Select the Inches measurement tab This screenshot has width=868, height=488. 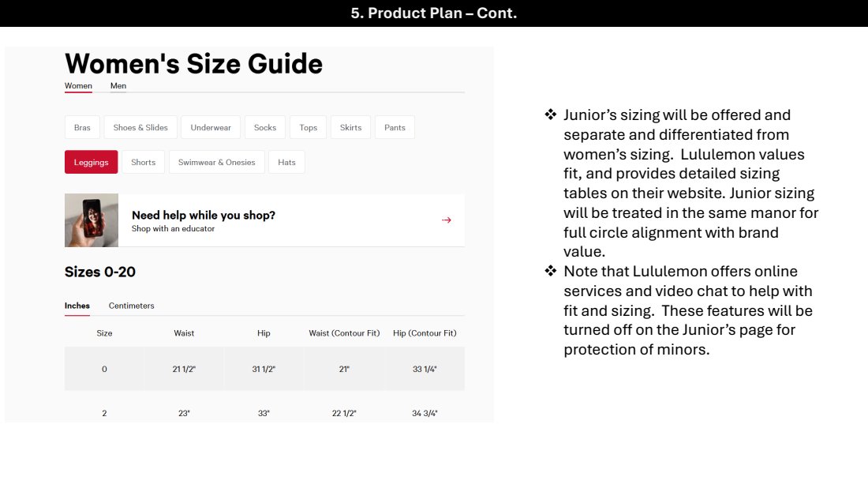(x=77, y=306)
